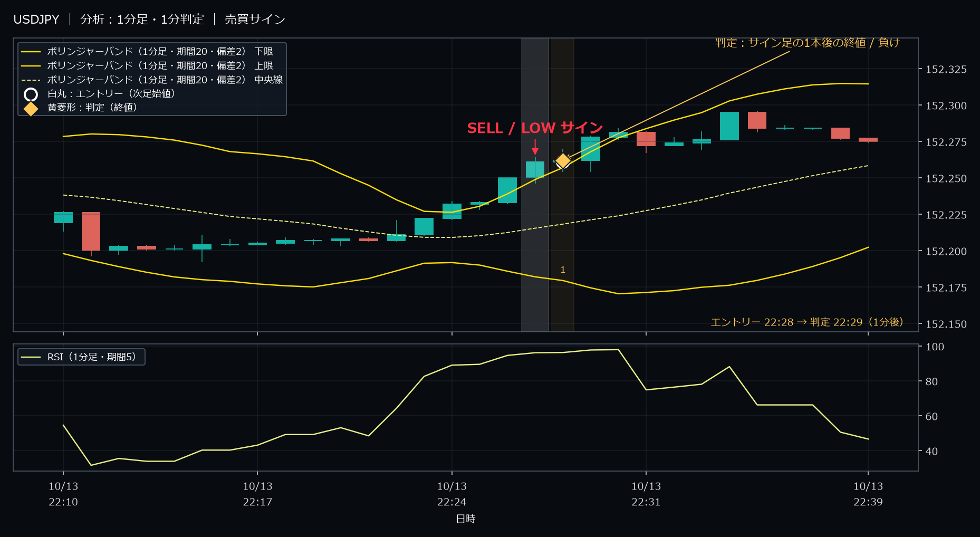Click the 日時 axis title
This screenshot has height=537, width=980.
pyautogui.click(x=466, y=519)
